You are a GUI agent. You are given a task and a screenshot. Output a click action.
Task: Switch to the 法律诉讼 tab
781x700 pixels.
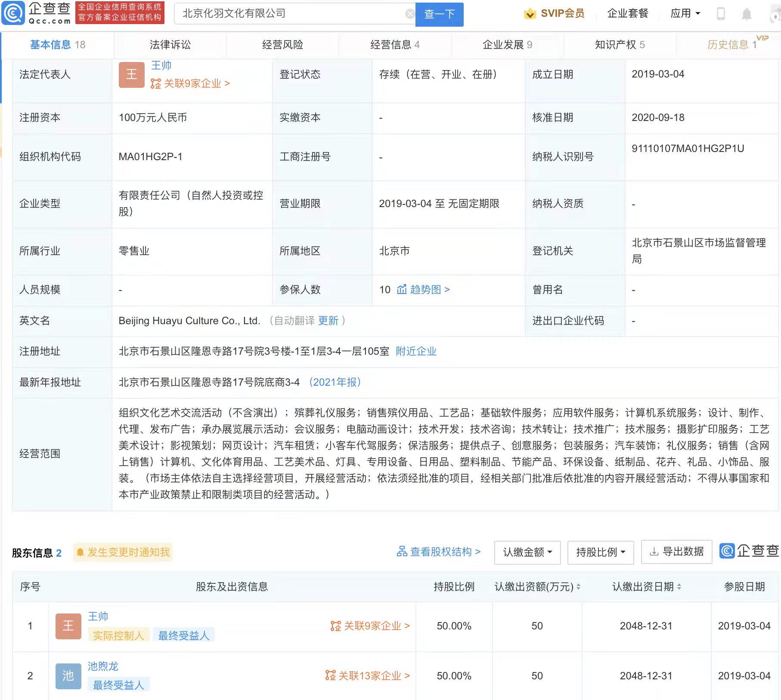(x=170, y=45)
